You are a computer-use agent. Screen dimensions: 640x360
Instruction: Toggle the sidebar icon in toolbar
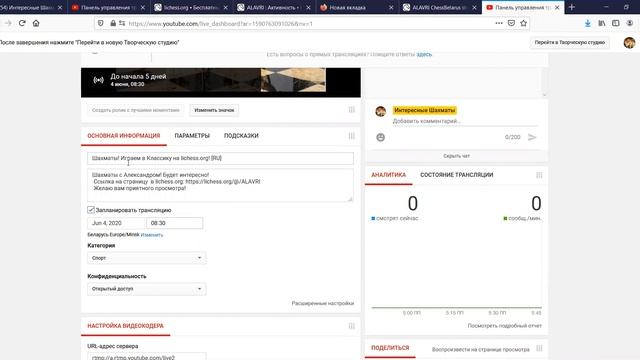(x=616, y=23)
